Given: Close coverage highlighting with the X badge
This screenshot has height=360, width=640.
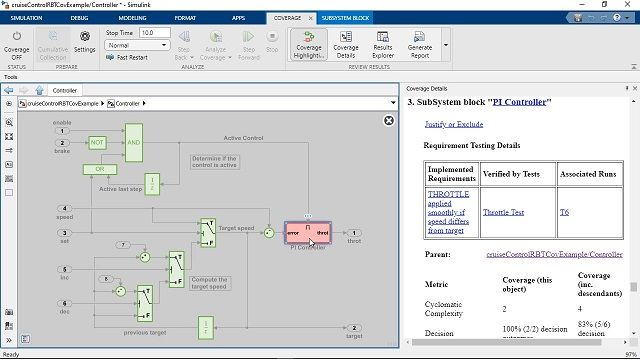Looking at the screenshot, I should pyautogui.click(x=389, y=120).
